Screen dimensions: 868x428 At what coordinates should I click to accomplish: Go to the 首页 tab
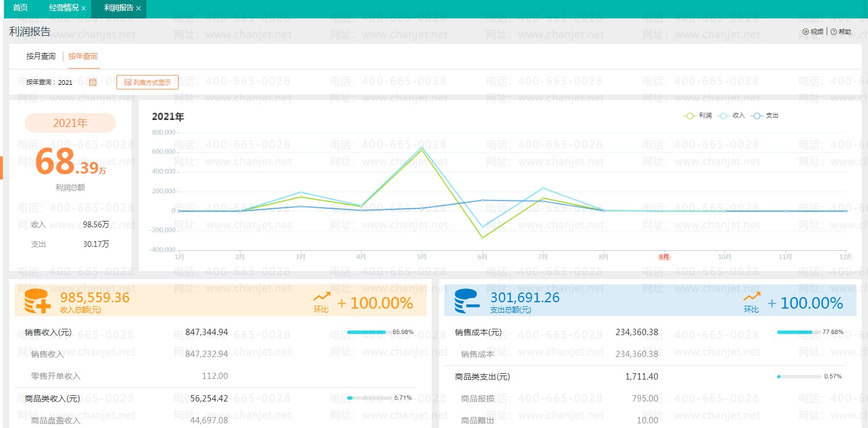[20, 9]
